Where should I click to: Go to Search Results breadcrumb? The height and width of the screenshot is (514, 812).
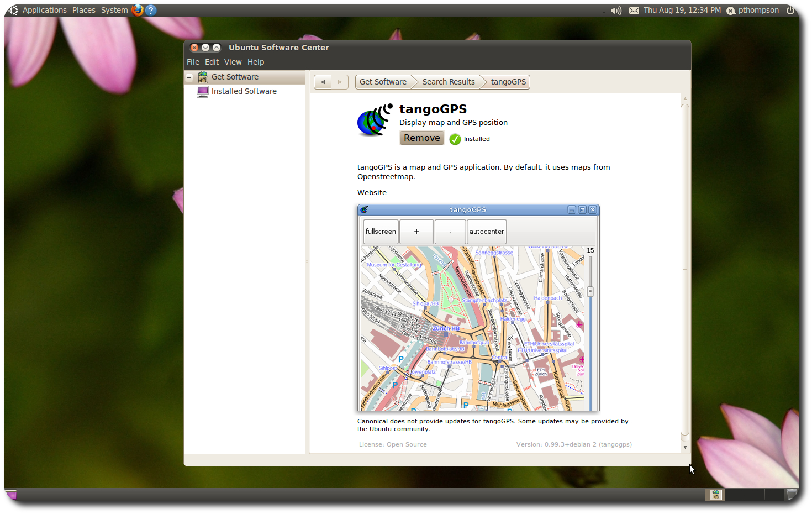(x=449, y=82)
